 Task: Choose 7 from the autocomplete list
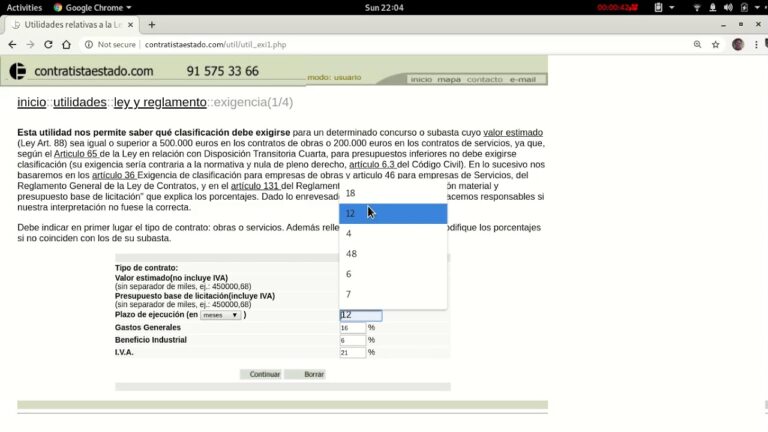coord(393,294)
